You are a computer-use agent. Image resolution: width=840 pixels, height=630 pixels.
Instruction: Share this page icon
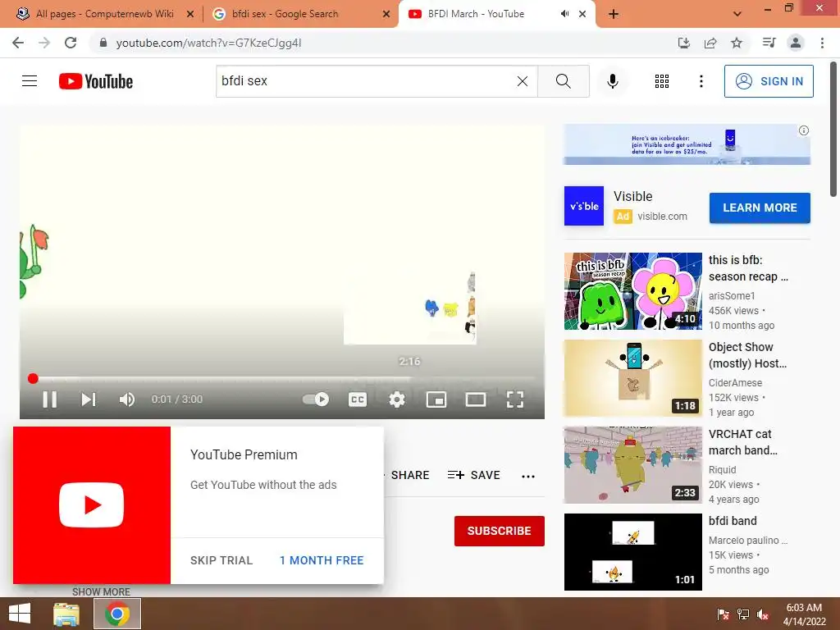[x=710, y=43]
